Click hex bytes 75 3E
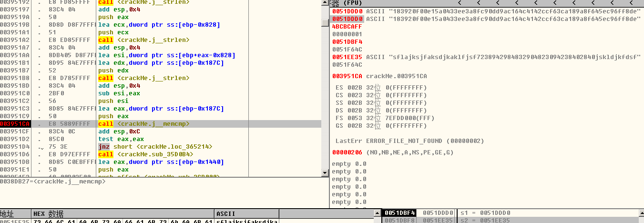This screenshot has width=644, height=223. tap(58, 147)
